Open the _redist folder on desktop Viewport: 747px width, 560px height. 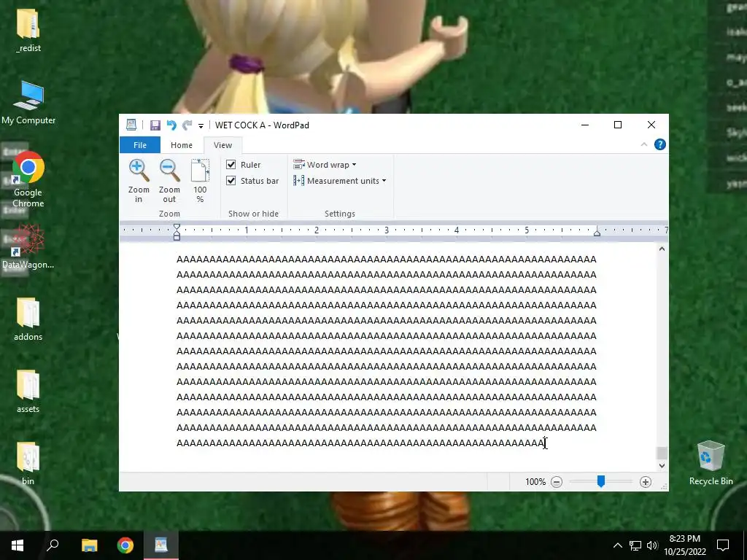28,30
